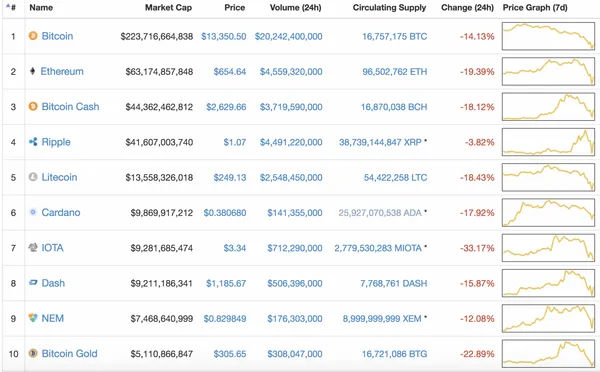
Task: Click the Ripple logo icon
Action: (33, 142)
